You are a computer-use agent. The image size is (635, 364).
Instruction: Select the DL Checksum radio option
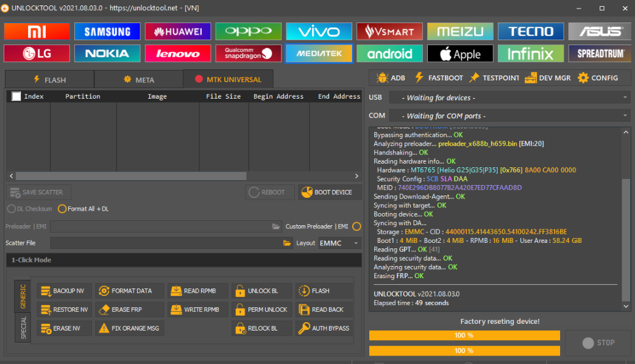[x=30, y=209]
